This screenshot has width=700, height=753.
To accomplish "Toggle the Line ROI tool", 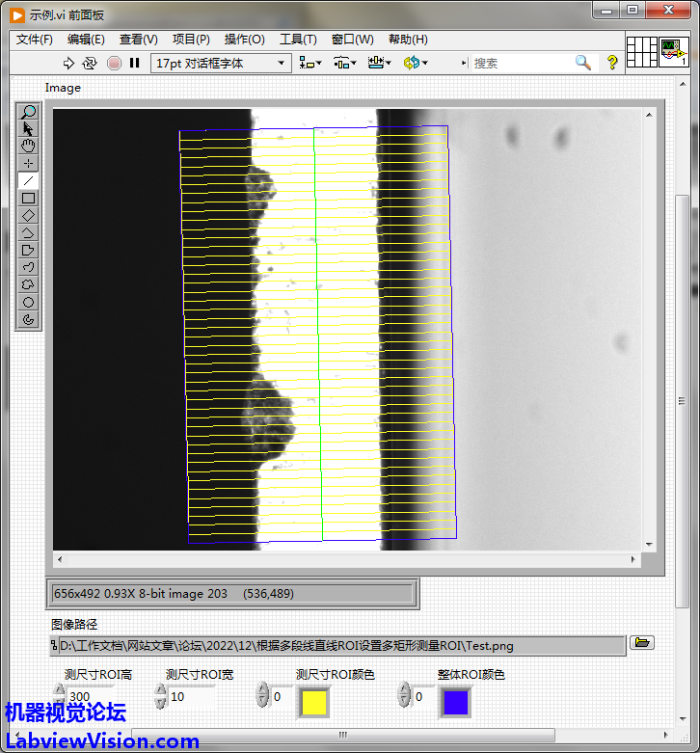I will (x=29, y=181).
